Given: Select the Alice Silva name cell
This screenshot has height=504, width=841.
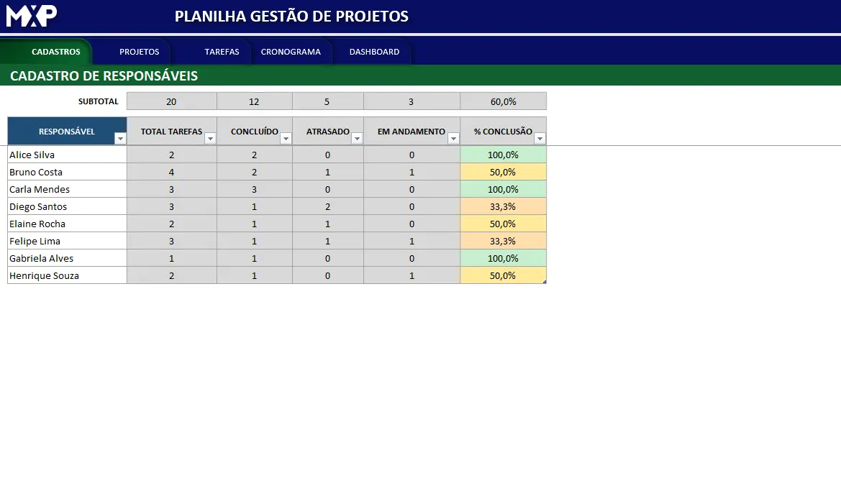Looking at the screenshot, I should 67,155.
